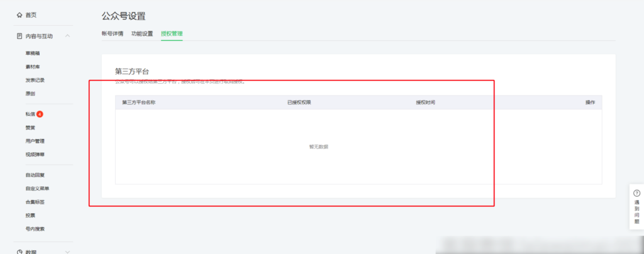This screenshot has width=644, height=254.
Task: Expand the 数据 section chevron
Action: [67, 251]
